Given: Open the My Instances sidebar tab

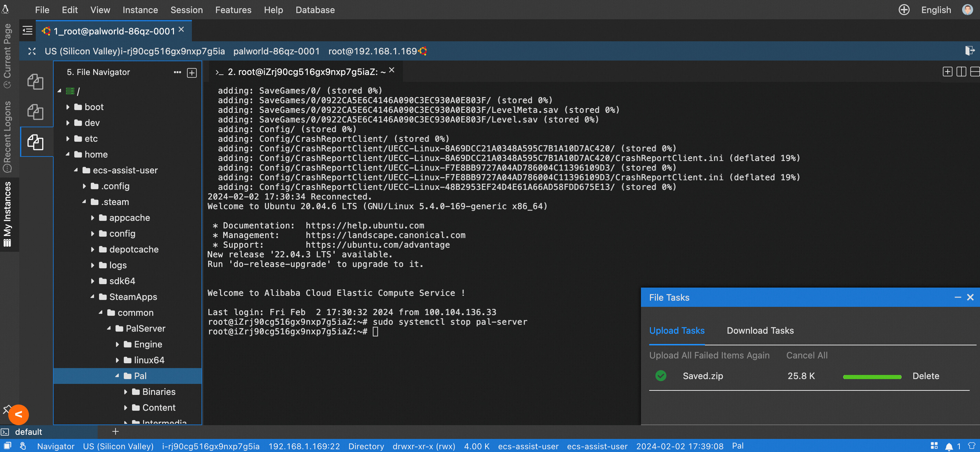Looking at the screenshot, I should [x=8, y=214].
